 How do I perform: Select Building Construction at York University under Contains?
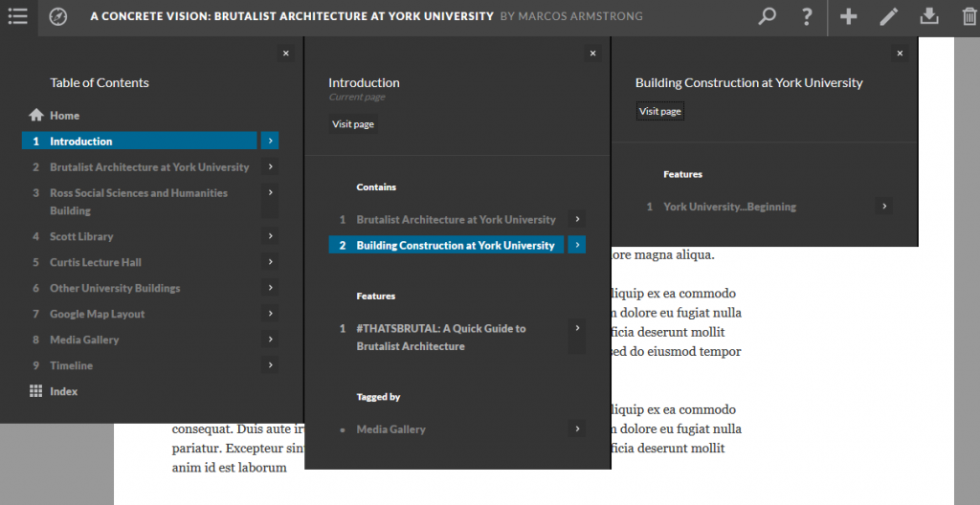click(446, 245)
